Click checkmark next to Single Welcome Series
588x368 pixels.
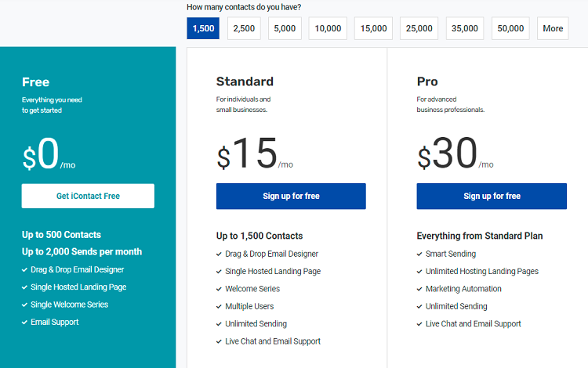24,305
